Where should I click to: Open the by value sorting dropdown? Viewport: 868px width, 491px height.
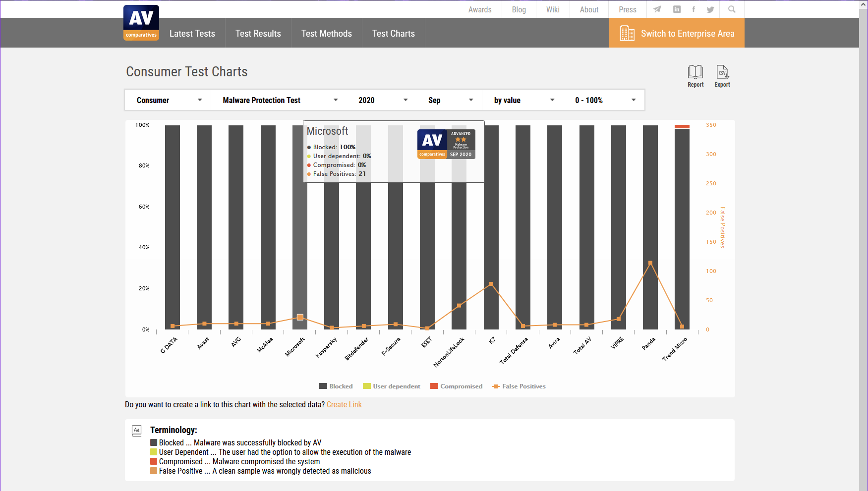[524, 100]
